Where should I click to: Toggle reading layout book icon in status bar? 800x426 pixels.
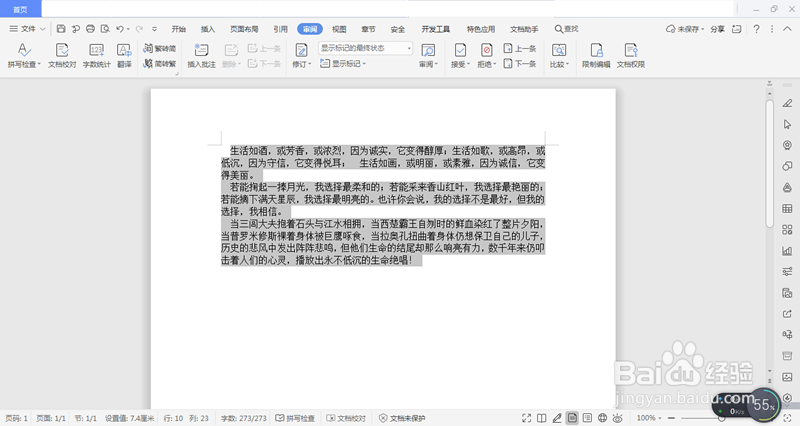[x=542, y=418]
